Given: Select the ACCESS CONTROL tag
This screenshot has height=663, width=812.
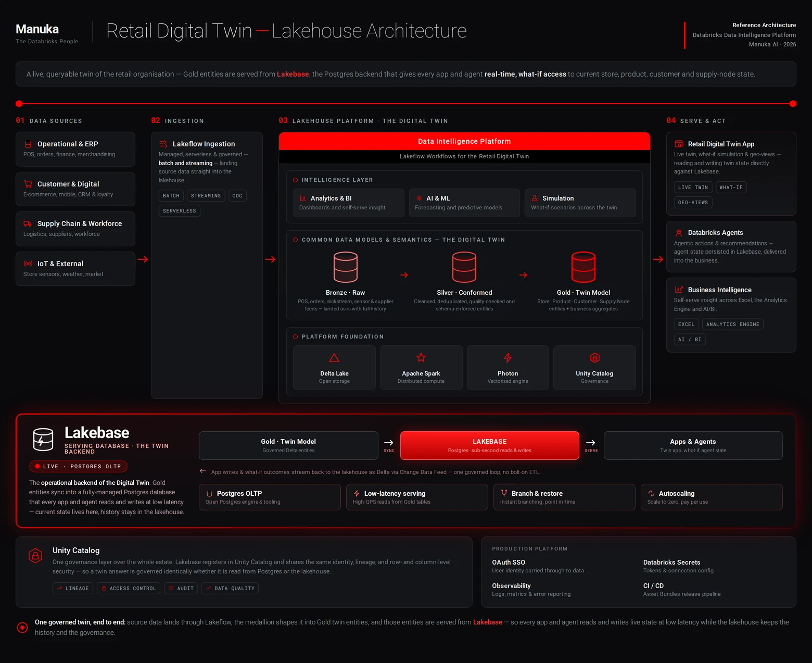Looking at the screenshot, I should click(x=129, y=589).
